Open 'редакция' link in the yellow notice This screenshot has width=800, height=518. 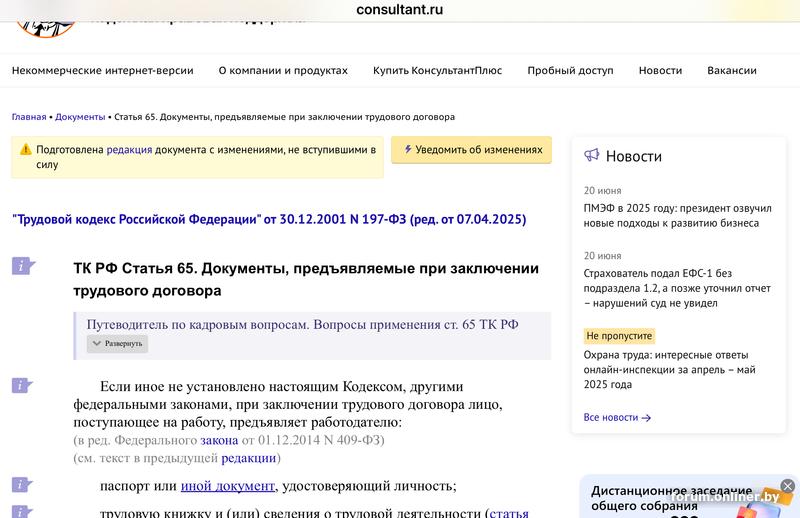tap(129, 150)
